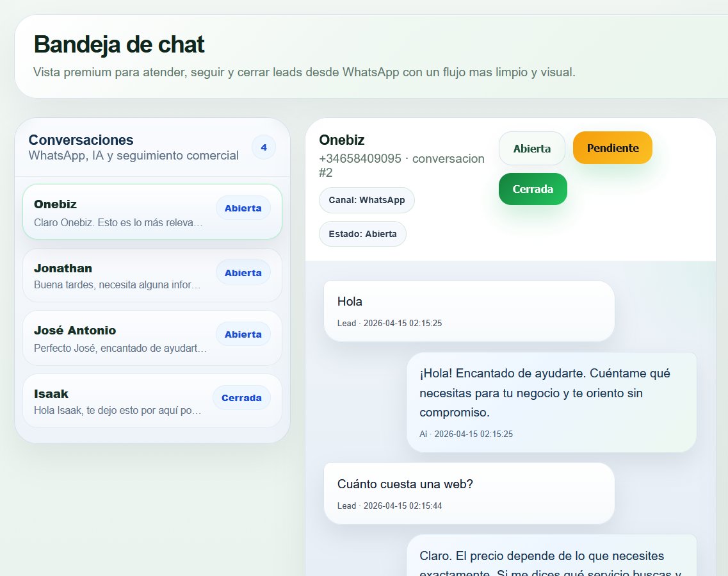Click the Canal: WhatsApp chip
Image resolution: width=728 pixels, height=576 pixels.
tap(367, 200)
